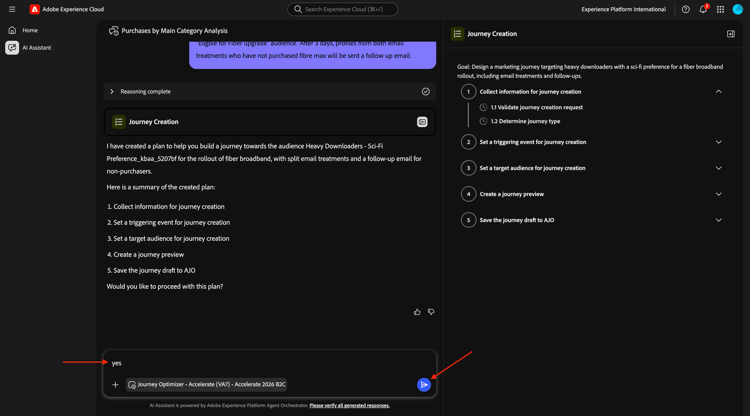Click the purple user message bubble
Viewport: 750px width, 416px height.
(312, 55)
